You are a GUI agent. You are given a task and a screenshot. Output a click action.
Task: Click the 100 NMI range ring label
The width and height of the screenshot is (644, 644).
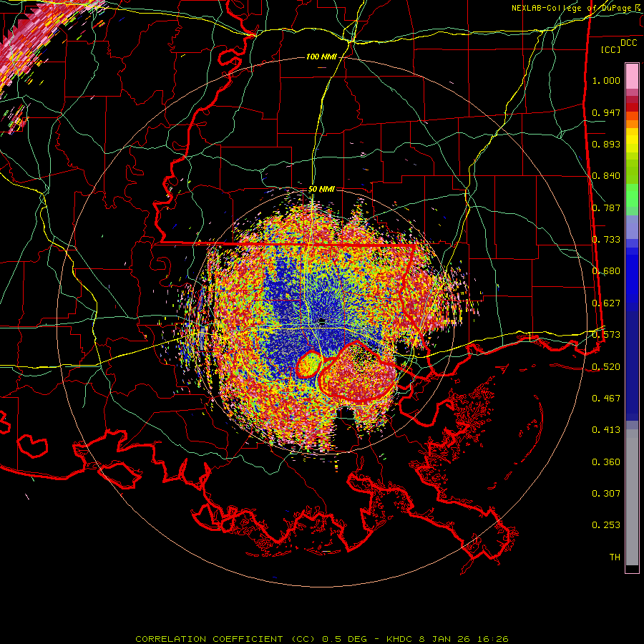tap(321, 57)
